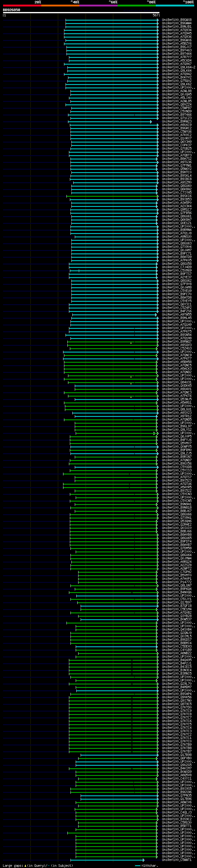Click yellow gap marker on UniRef100_B9MWQ7 bar
Image resolution: width=197 pixels, height=868 pixels.
pos(131,343)
